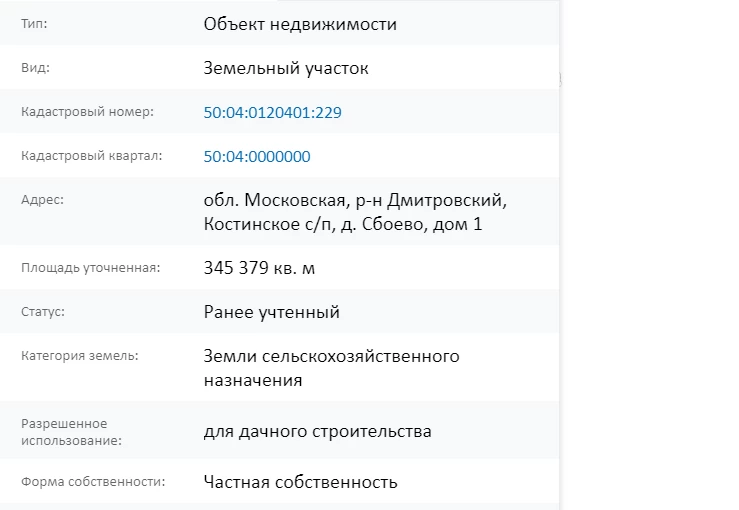Select the 'Объект недвижимости' value text
The height and width of the screenshot is (510, 739).
point(300,25)
